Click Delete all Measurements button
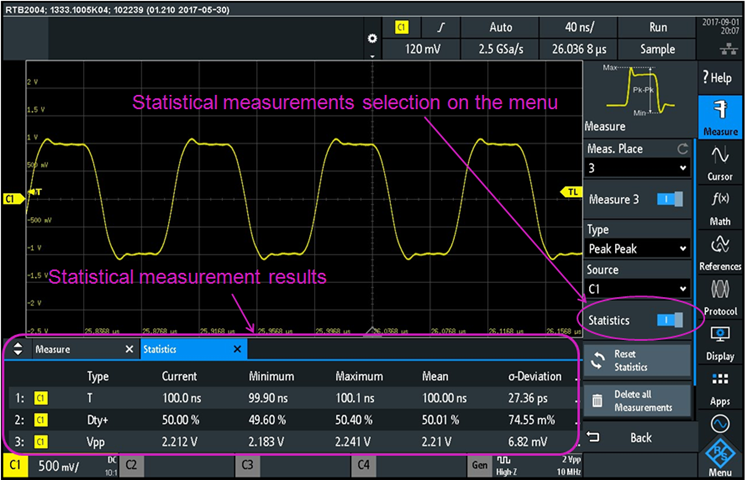This screenshot has width=747, height=480. pos(637,401)
